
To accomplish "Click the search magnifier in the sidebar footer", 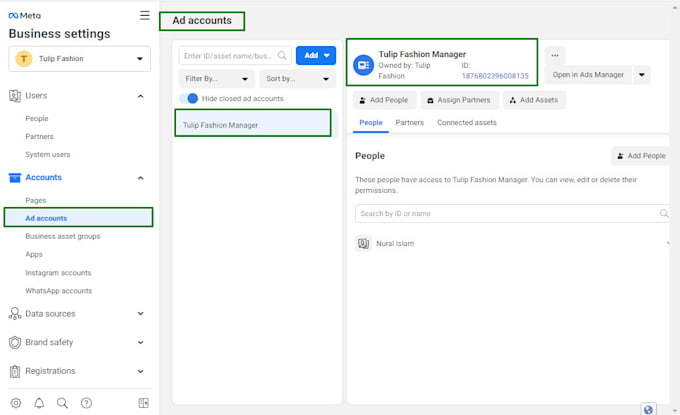I will point(62,403).
